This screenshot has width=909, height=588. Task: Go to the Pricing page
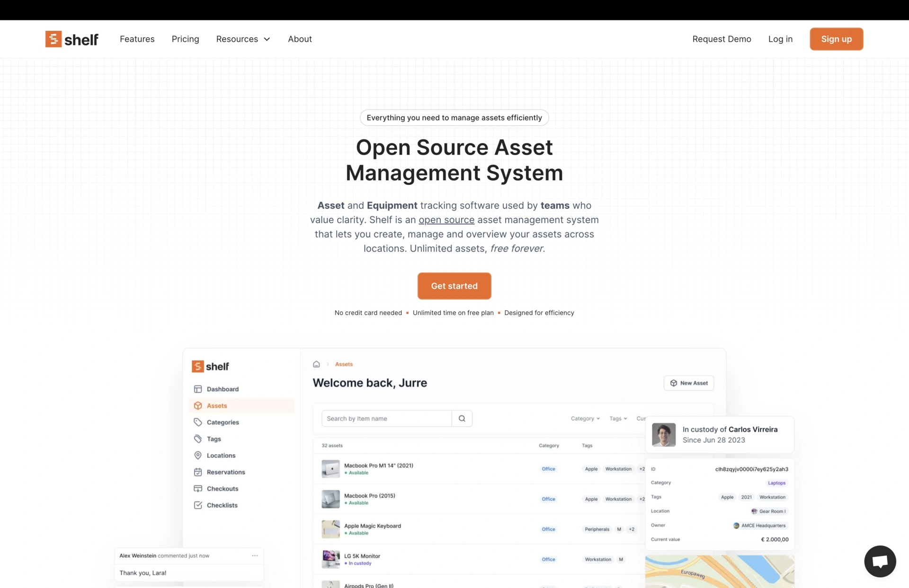tap(185, 39)
